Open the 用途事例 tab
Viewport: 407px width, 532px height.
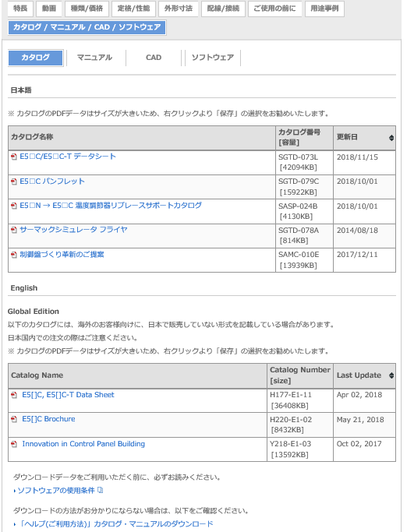(324, 9)
